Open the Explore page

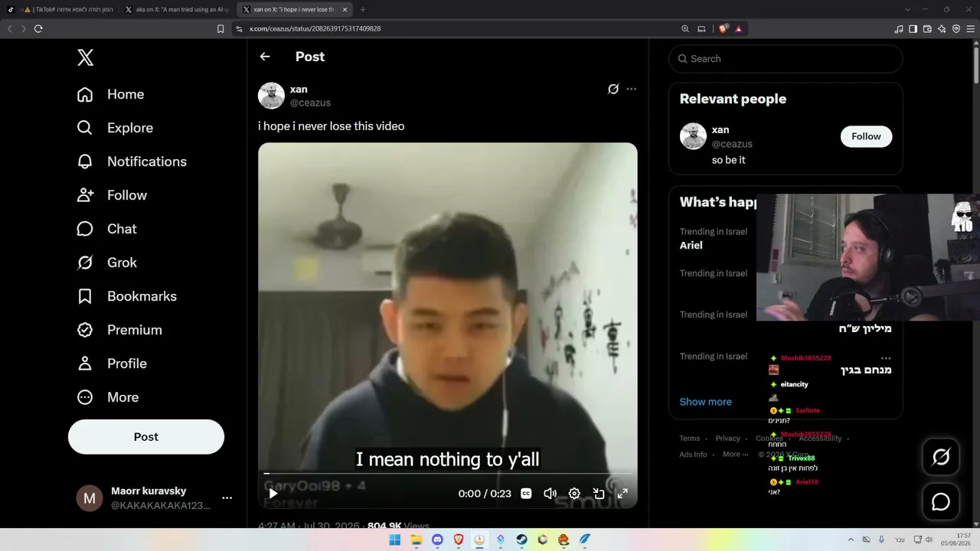(x=115, y=128)
